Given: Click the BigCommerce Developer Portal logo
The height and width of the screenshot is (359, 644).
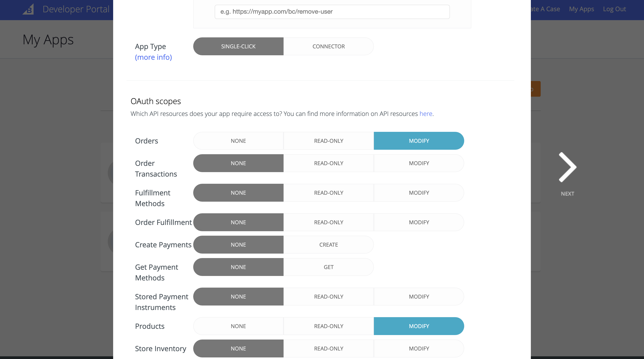Looking at the screenshot, I should (x=28, y=9).
